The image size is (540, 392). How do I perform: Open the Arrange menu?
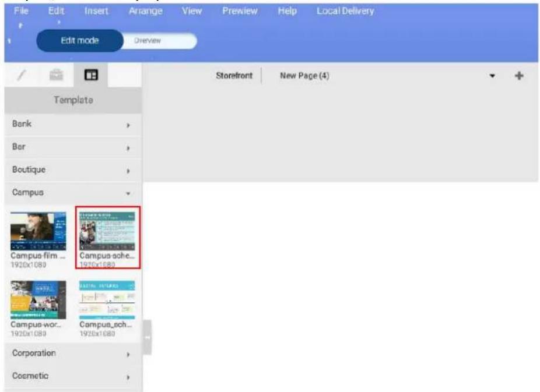point(145,11)
